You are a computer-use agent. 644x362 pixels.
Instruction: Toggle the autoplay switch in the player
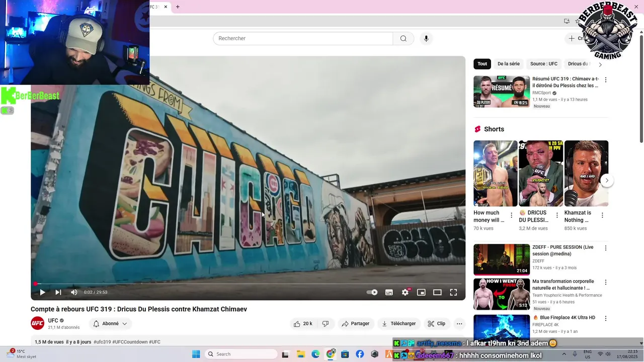coord(372,292)
